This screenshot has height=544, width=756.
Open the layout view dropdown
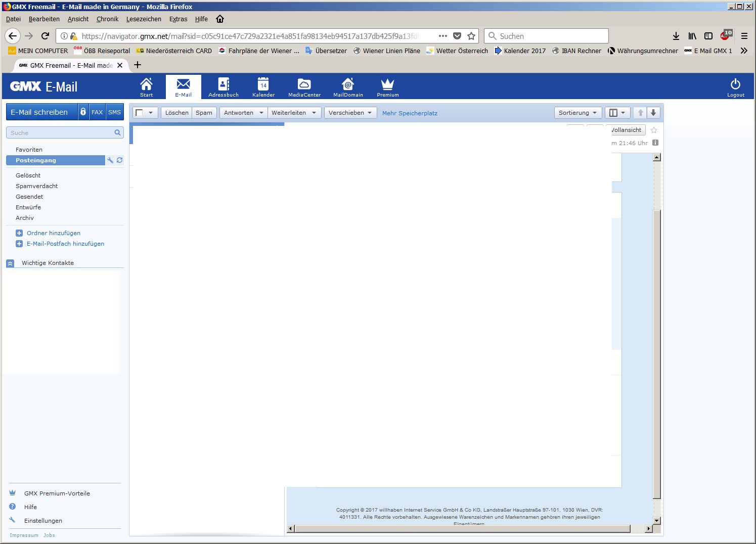pos(617,113)
